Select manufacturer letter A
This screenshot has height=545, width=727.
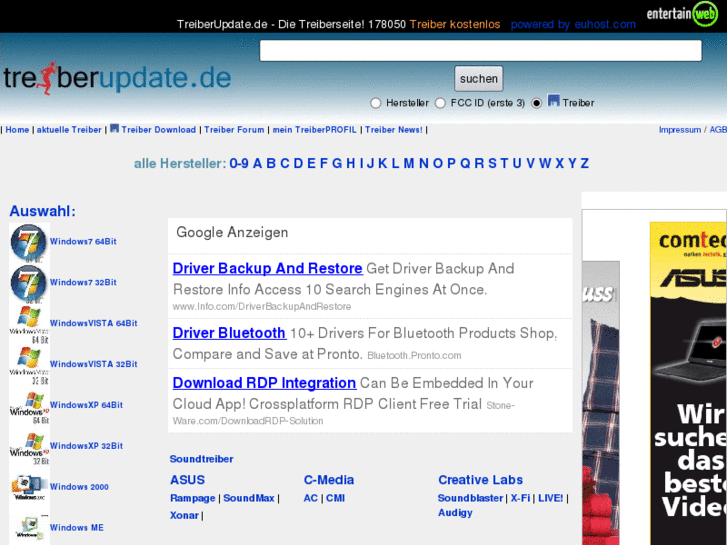click(257, 163)
